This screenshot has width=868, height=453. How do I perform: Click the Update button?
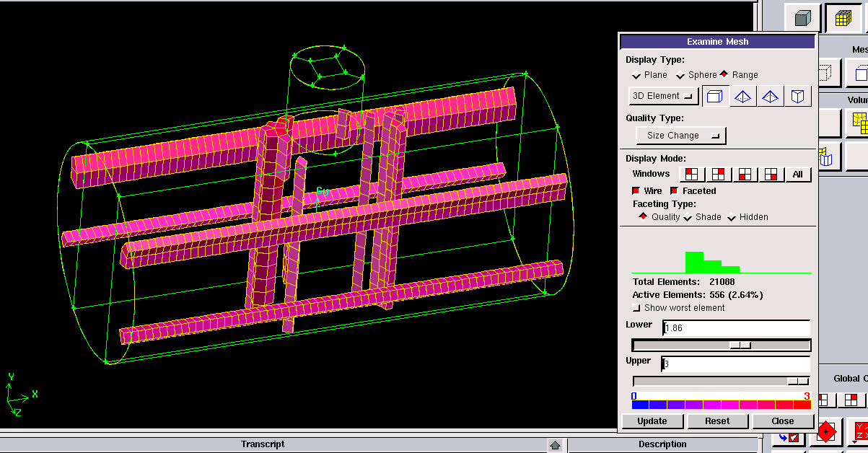652,421
